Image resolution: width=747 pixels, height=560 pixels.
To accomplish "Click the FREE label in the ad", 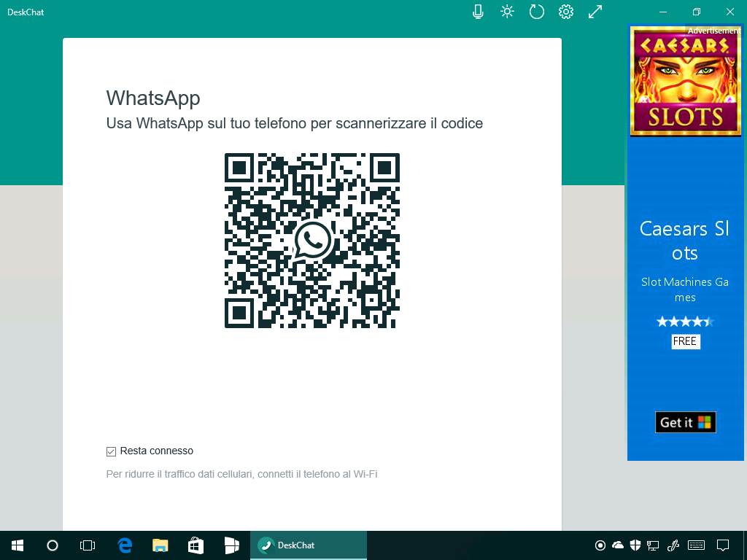I will pos(685,341).
